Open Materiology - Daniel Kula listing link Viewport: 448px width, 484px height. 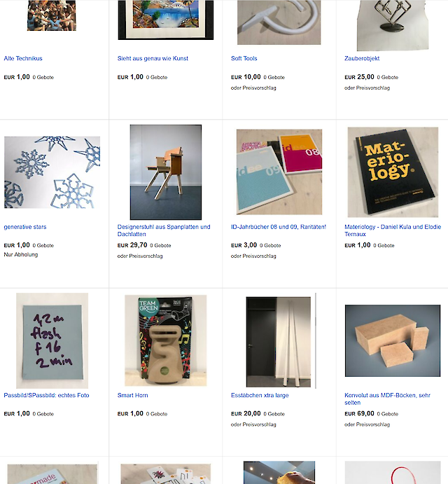point(393,230)
